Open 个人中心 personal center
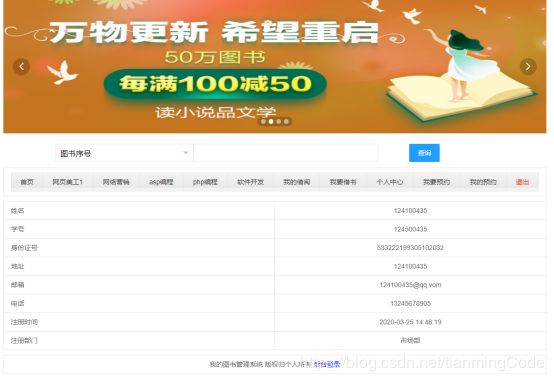Viewport: 554px width, 381px height. click(390, 182)
